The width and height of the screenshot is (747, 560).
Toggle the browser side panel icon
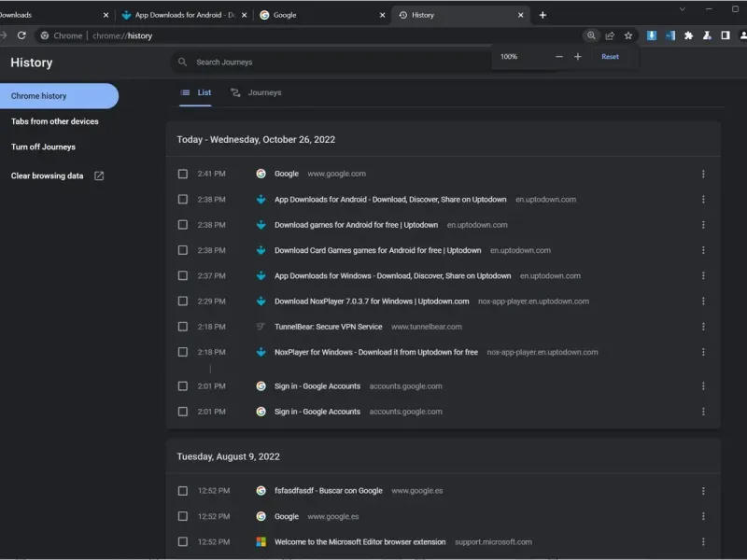[x=726, y=35]
